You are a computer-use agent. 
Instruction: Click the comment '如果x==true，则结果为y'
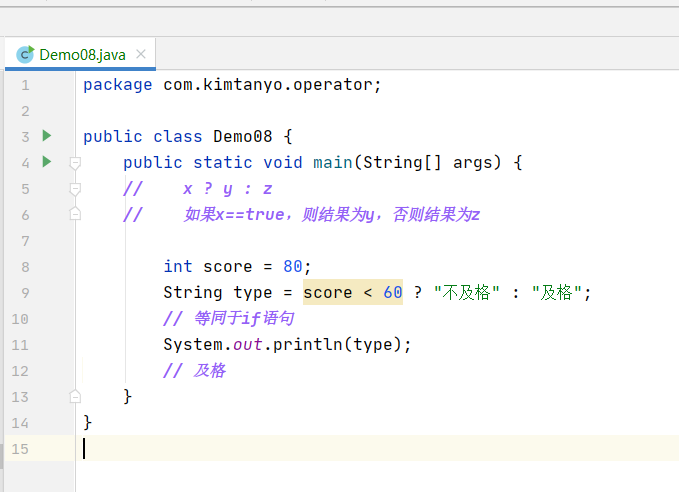[278, 214]
